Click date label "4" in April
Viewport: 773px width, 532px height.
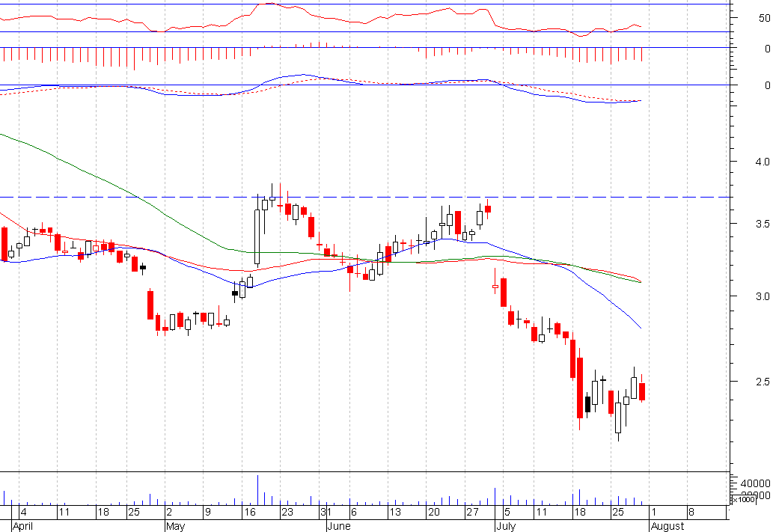click(x=24, y=513)
